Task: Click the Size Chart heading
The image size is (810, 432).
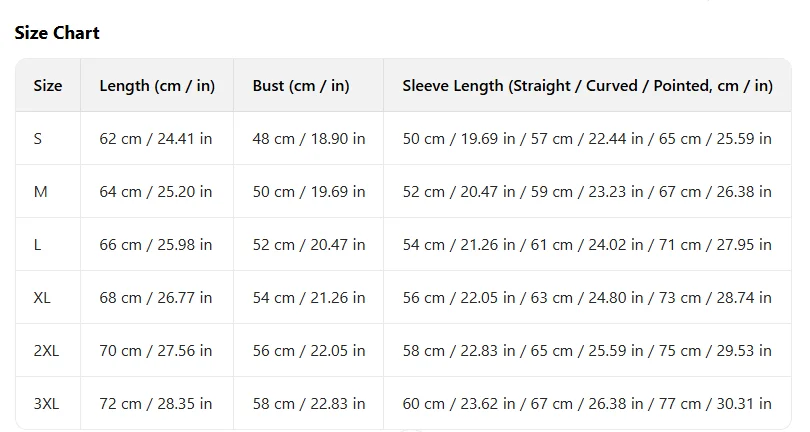Action: 57,33
